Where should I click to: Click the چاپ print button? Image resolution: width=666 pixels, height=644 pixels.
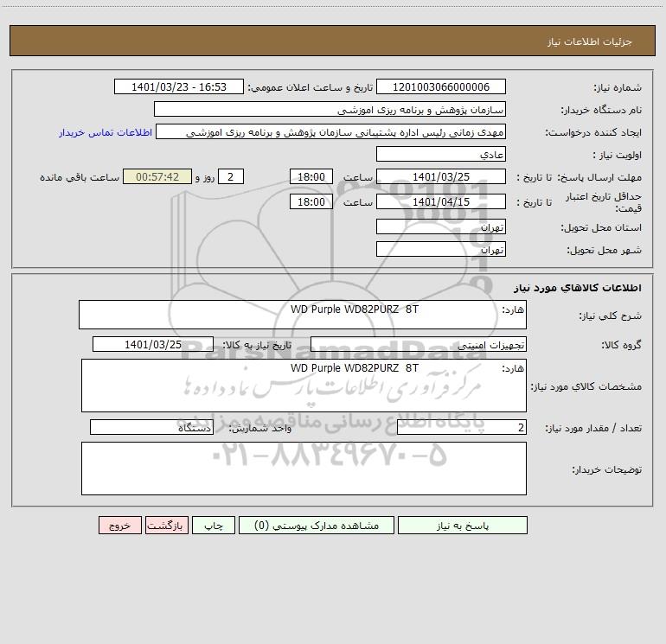[214, 526]
